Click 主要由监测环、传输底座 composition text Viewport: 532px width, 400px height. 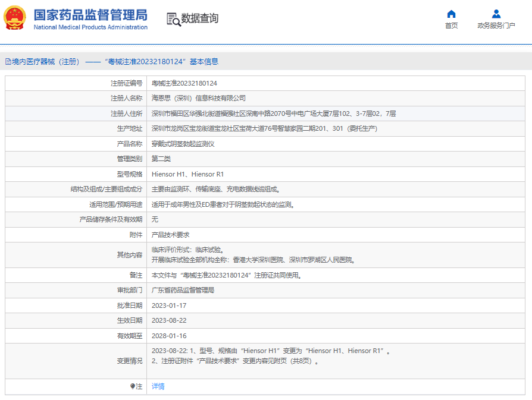pyautogui.click(x=215, y=189)
